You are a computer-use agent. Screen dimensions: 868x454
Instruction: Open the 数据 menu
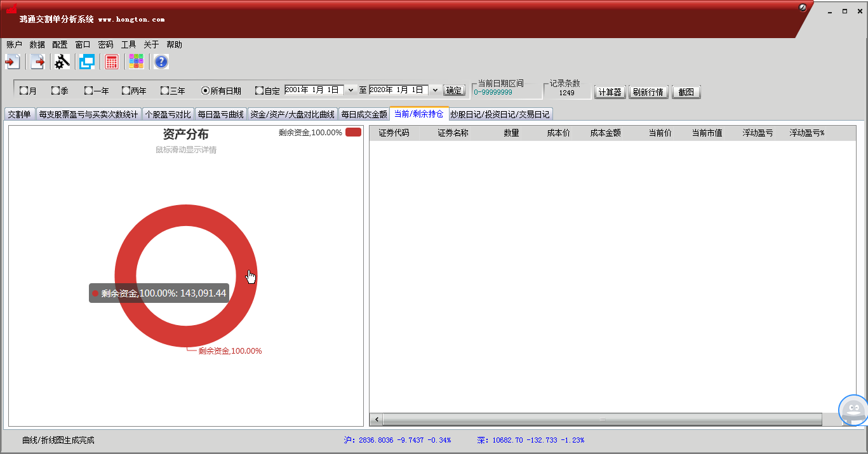pyautogui.click(x=37, y=44)
